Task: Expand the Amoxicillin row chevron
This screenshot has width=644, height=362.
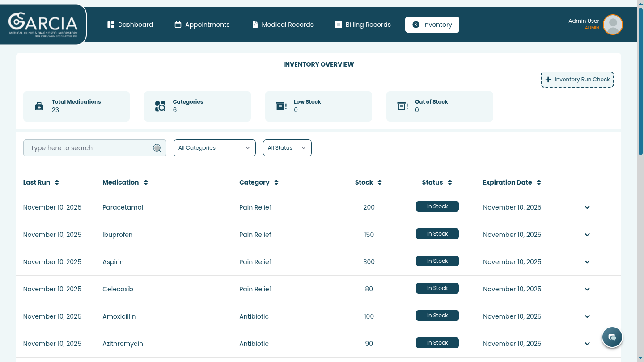Action: pyautogui.click(x=587, y=316)
